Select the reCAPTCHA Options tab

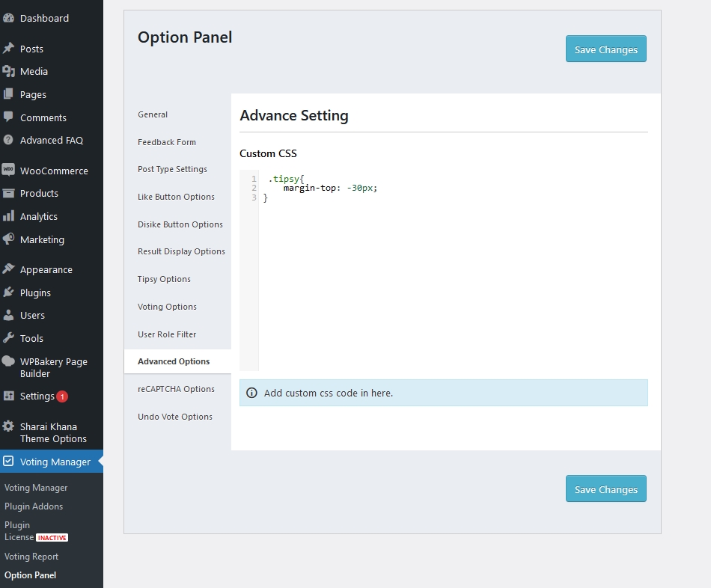click(x=176, y=389)
